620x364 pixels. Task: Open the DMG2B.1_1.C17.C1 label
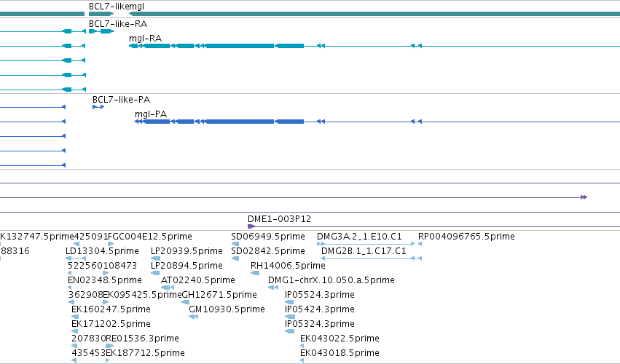click(x=364, y=251)
